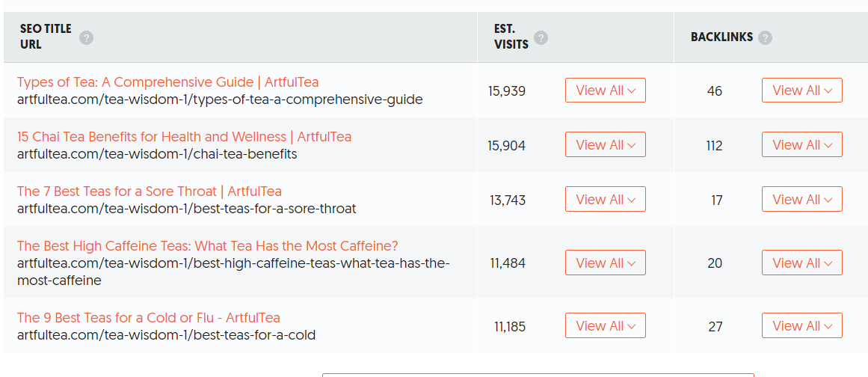Screen dimensions: 868x377
Task: Expand visits View All for Chai Tea Benefits
Action: click(605, 144)
